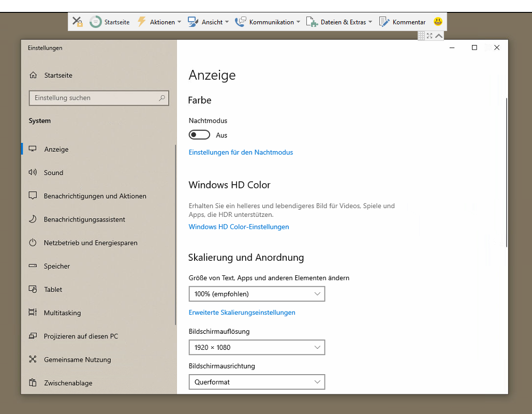Screen dimensions: 532x414
Task: Click the Multitasking icon
Action: [33, 312]
